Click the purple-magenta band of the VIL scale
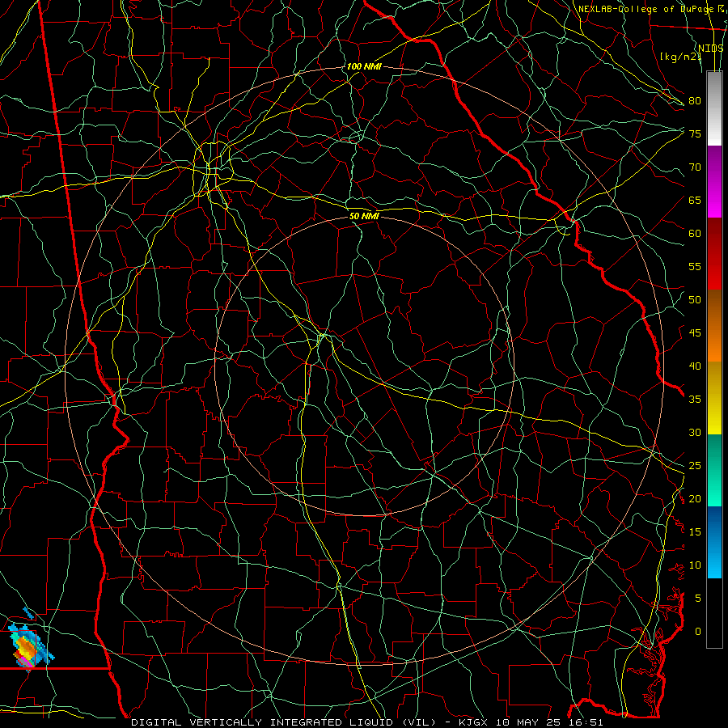The width and height of the screenshot is (728, 728). (714, 181)
